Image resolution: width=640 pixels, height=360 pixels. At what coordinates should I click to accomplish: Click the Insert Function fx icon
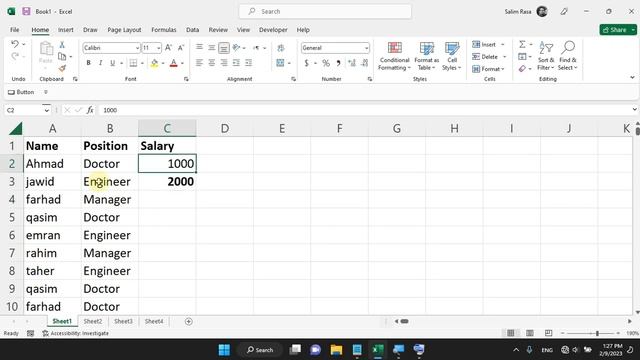tap(90, 110)
